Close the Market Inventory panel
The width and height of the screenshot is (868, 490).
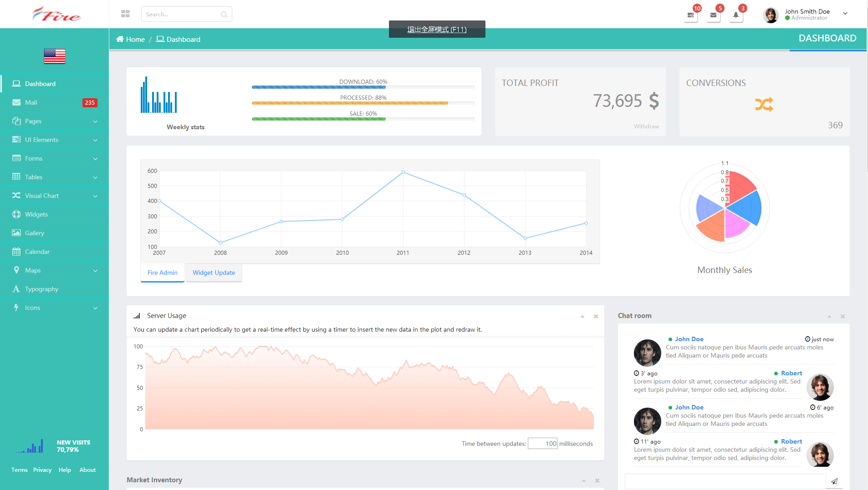pyautogui.click(x=597, y=480)
